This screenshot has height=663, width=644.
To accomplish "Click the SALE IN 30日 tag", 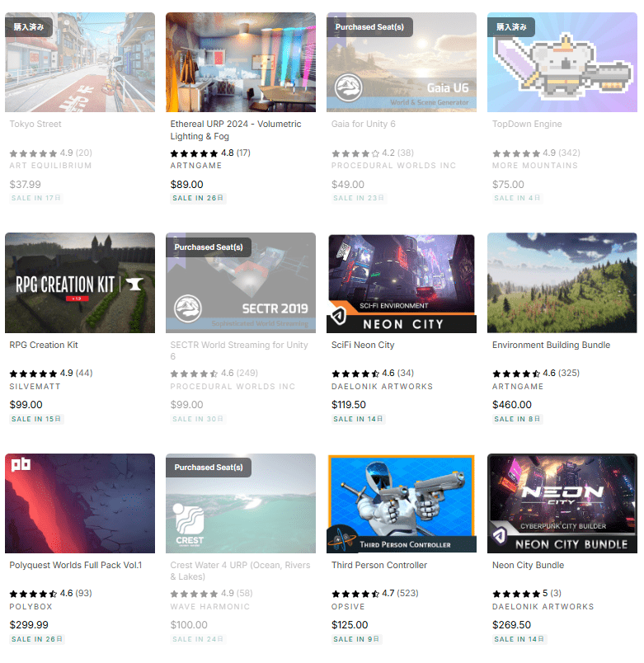I will pos(197,419).
